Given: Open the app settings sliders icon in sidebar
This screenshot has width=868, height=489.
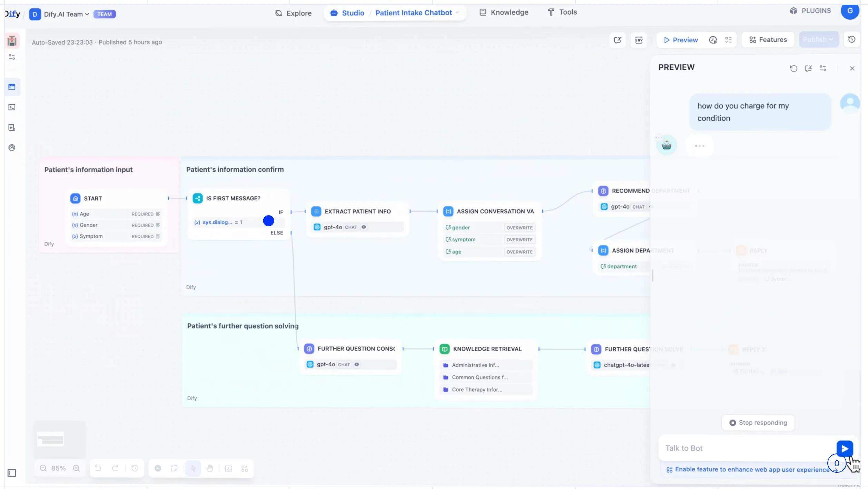Looking at the screenshot, I should point(12,57).
